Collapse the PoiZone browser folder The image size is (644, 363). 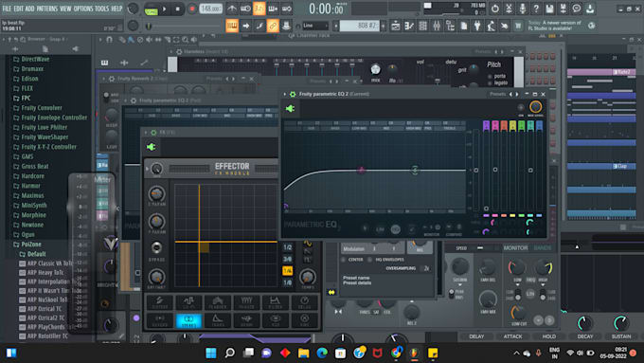(27, 245)
